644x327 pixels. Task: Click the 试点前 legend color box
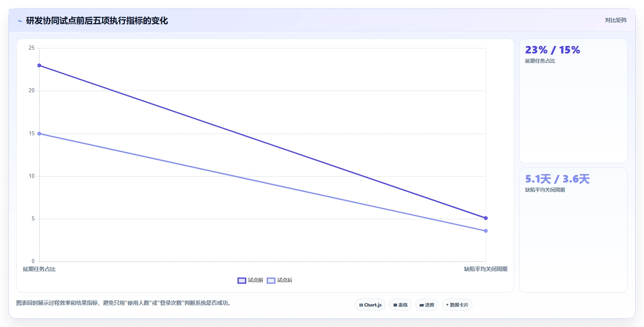pos(242,281)
